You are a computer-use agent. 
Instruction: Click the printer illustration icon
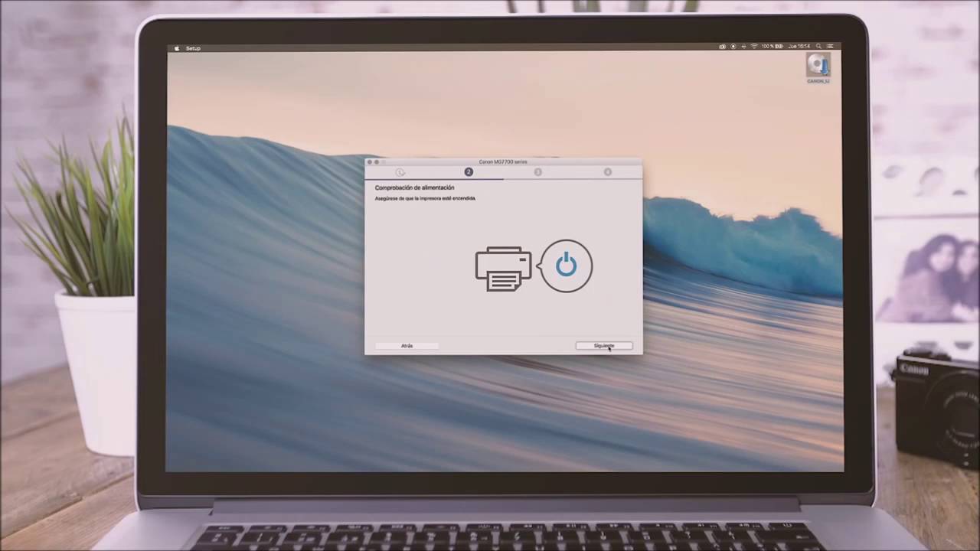tap(503, 269)
